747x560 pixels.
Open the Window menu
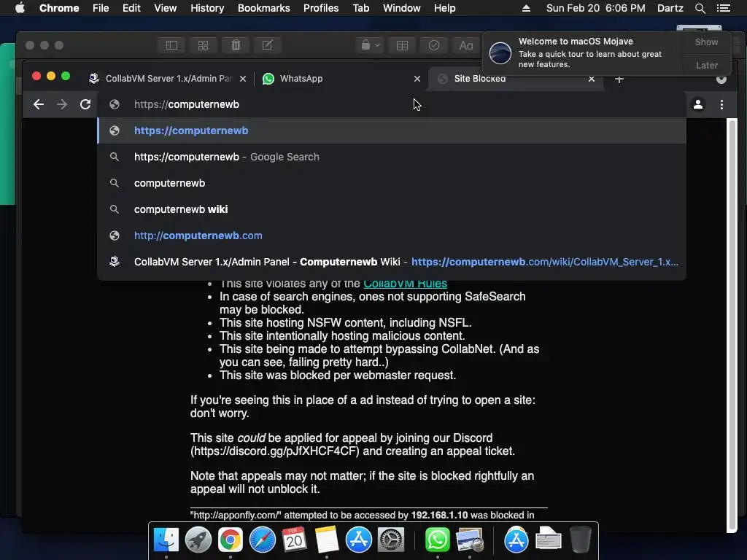click(402, 8)
